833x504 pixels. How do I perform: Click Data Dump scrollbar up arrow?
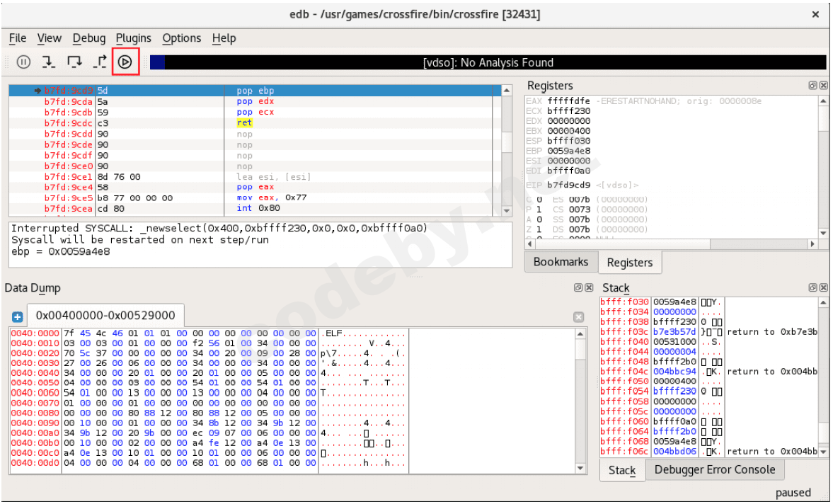coord(580,334)
